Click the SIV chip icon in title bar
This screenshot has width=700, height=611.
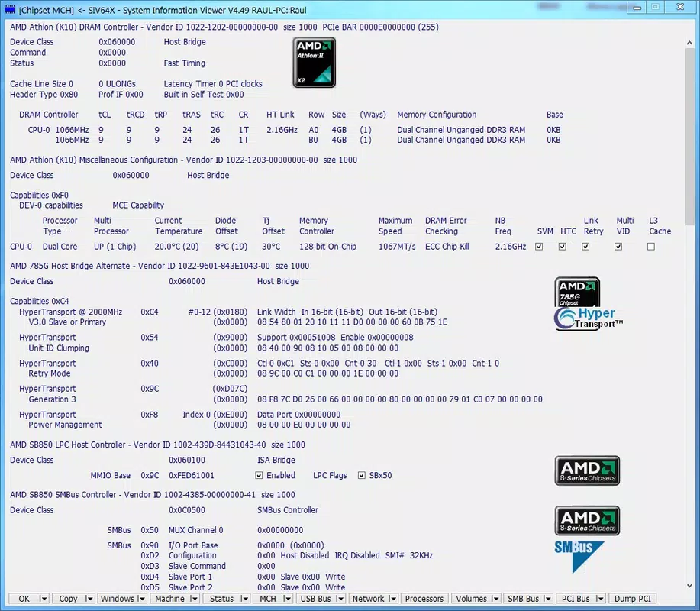pyautogui.click(x=10, y=9)
